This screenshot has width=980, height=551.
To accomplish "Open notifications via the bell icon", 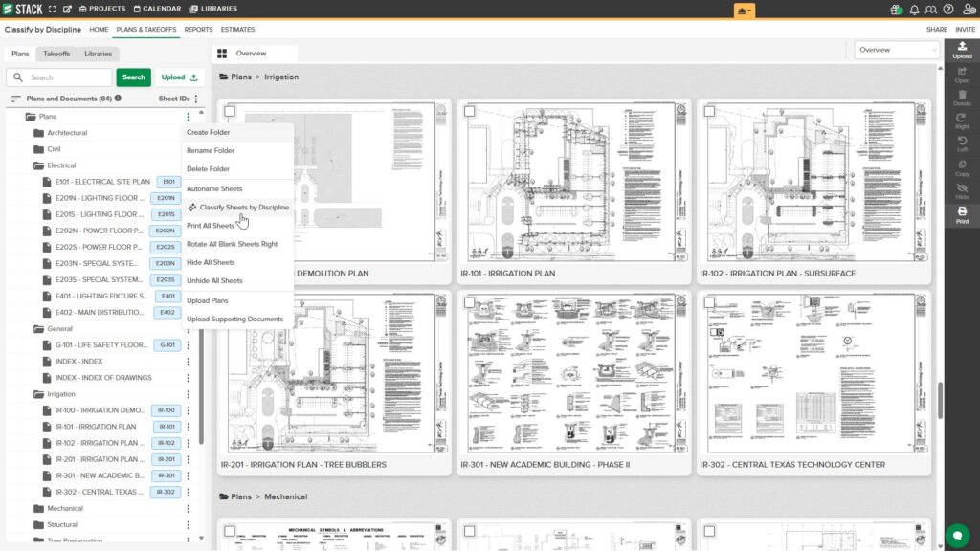I will (915, 9).
